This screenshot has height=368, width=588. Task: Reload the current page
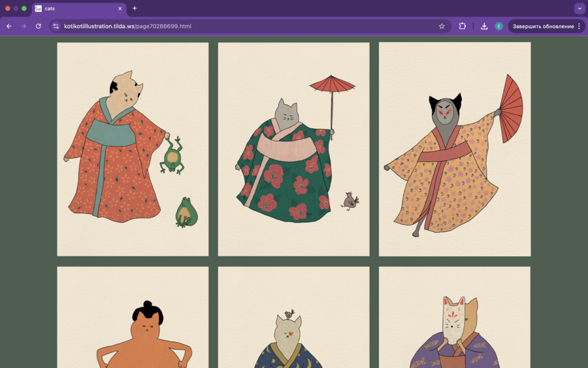[39, 26]
